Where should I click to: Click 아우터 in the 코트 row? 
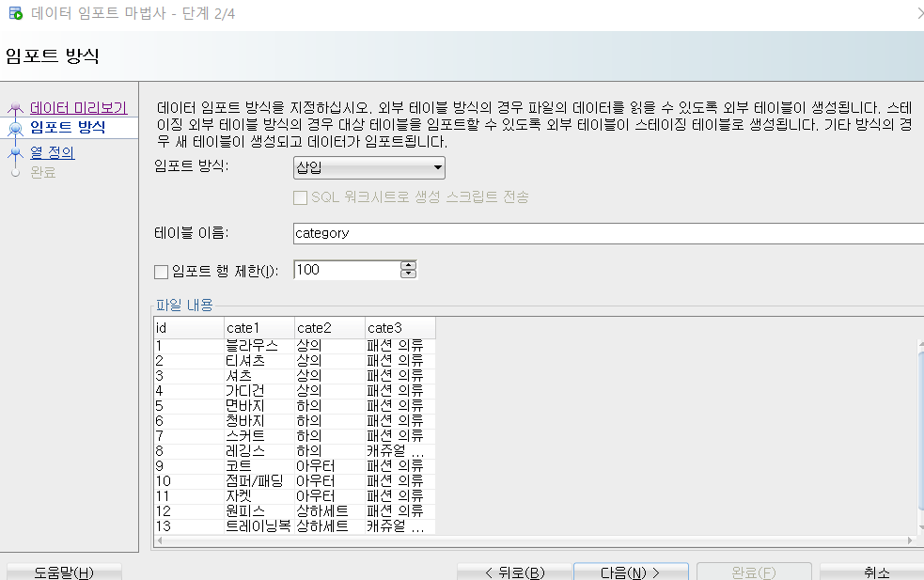click(x=329, y=465)
